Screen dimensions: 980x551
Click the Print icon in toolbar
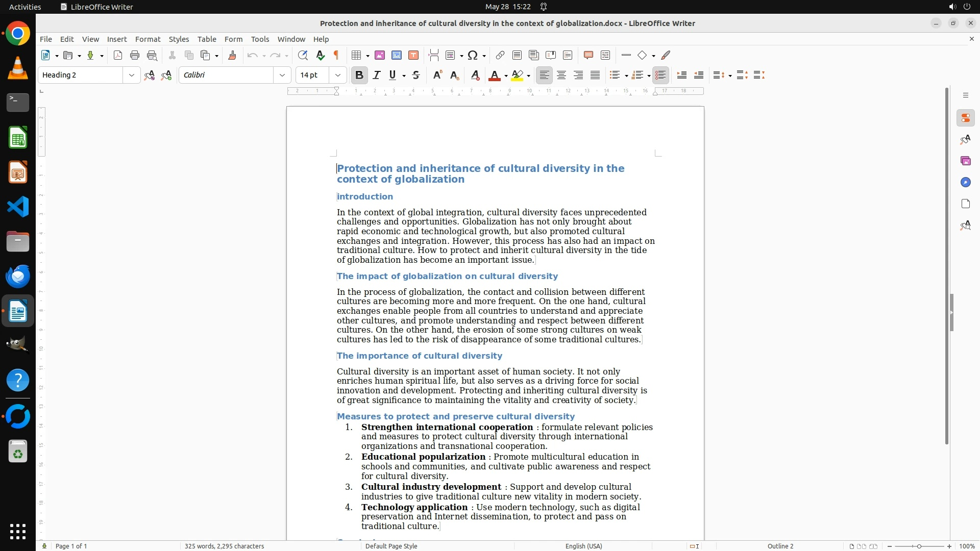pos(135,56)
